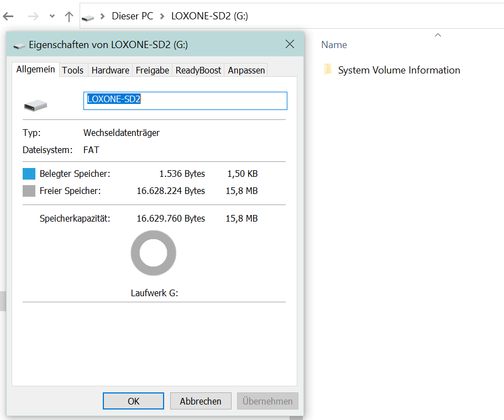Viewport: 504px width, 420px height.
Task: Open the Hardware tab
Action: pyautogui.click(x=111, y=70)
